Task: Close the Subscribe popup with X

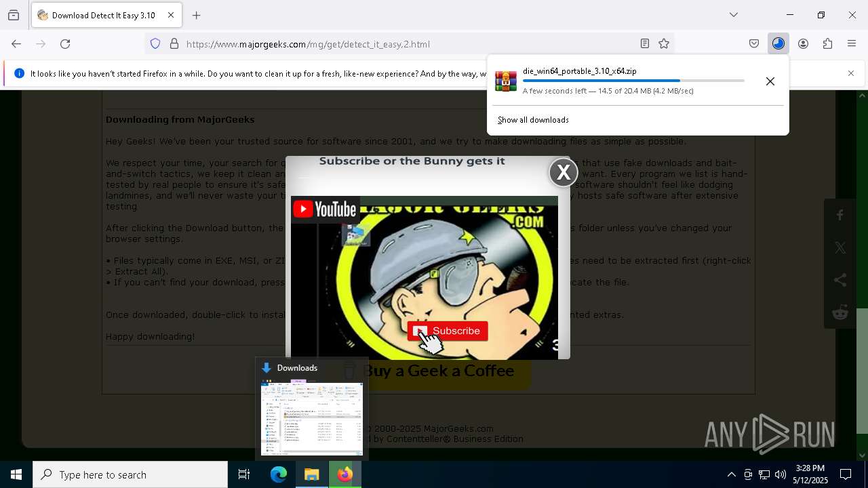Action: point(564,172)
